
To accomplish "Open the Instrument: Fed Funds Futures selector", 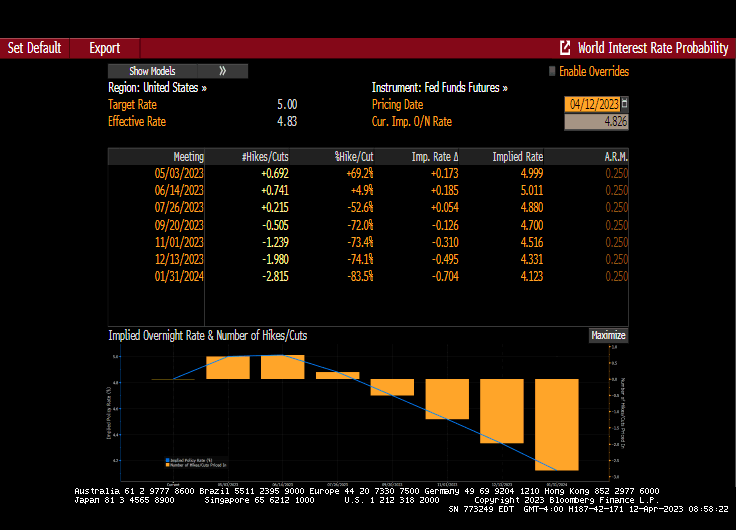I will coord(439,88).
